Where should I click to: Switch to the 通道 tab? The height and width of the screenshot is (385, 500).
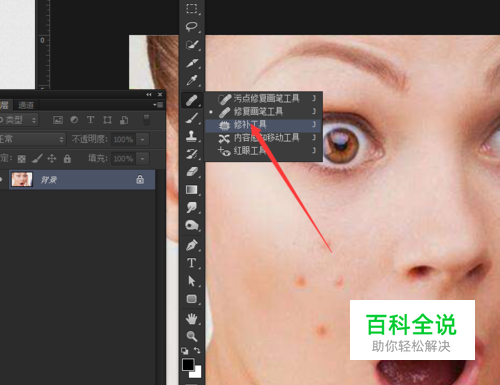26,105
